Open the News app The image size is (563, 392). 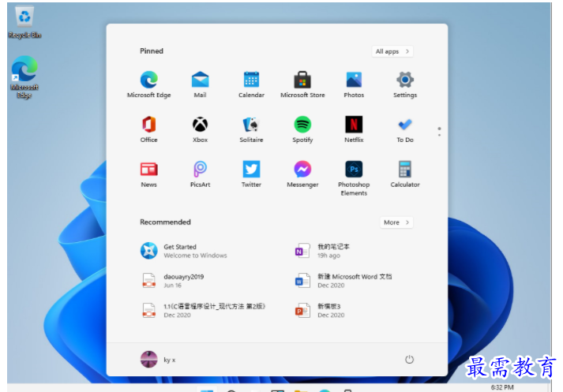[149, 174]
